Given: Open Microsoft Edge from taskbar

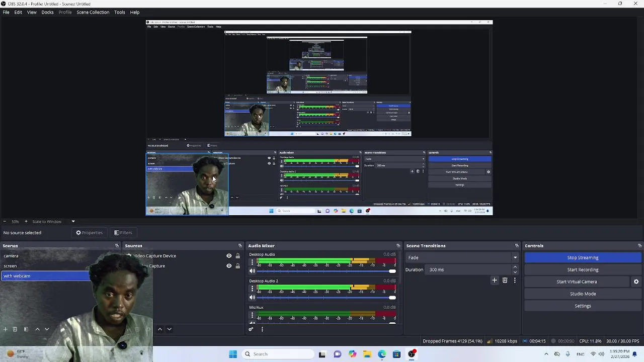Looking at the screenshot, I should 382,354.
